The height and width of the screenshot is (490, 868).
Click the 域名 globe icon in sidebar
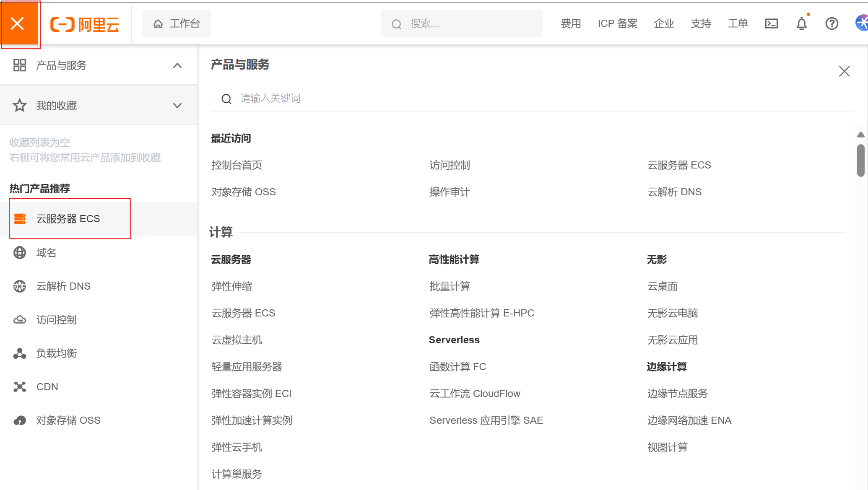(20, 253)
